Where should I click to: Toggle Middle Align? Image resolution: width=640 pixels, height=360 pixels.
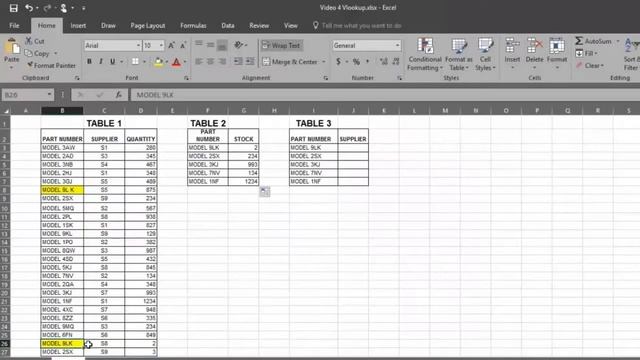[x=210, y=45]
